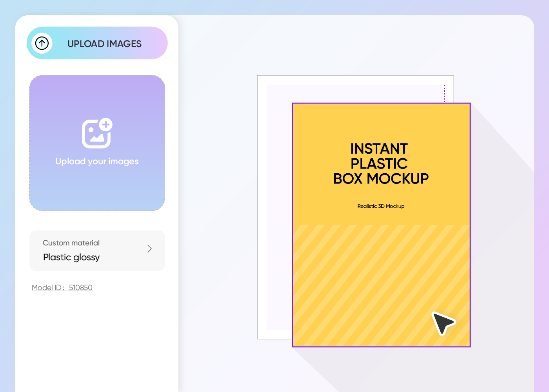The image size is (549, 392).
Task: Expand the Custom material options
Action: pos(97,251)
